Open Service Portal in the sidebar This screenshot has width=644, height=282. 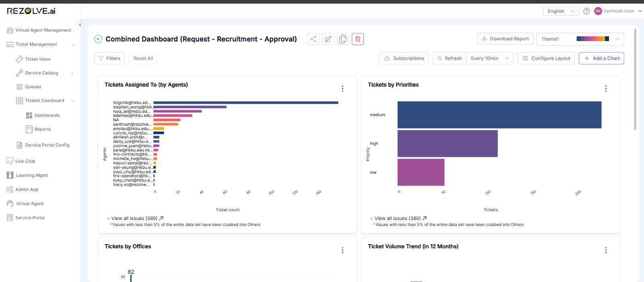click(x=26, y=218)
